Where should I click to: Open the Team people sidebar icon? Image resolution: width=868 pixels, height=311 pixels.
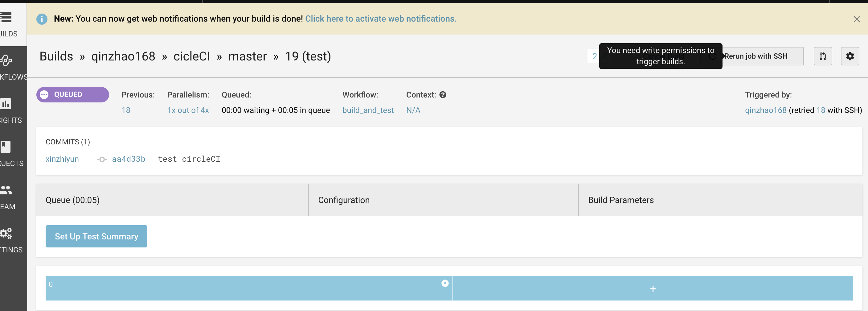(x=6, y=190)
